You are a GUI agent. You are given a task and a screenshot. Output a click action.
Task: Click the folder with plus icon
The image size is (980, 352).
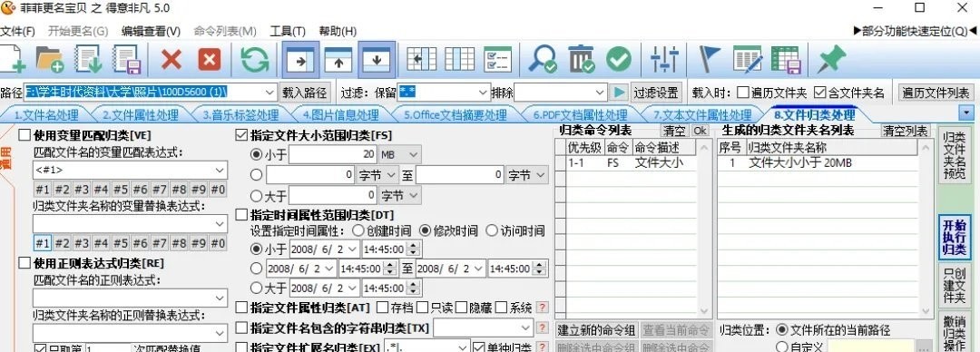(50, 60)
